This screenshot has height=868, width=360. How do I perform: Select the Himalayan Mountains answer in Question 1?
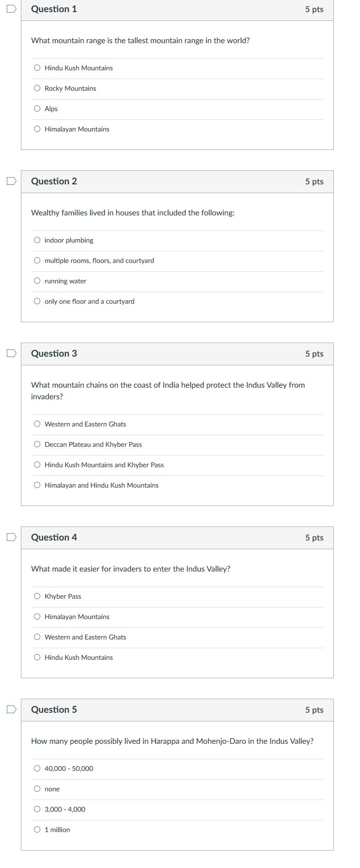[x=37, y=129]
